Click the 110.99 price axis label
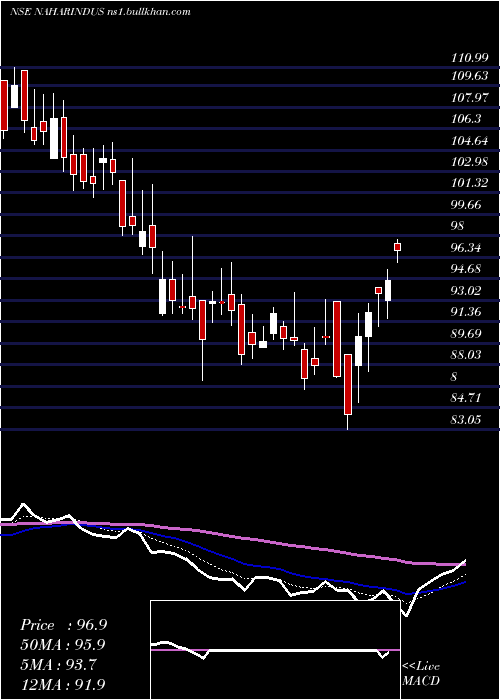The image size is (500, 700). click(x=469, y=57)
